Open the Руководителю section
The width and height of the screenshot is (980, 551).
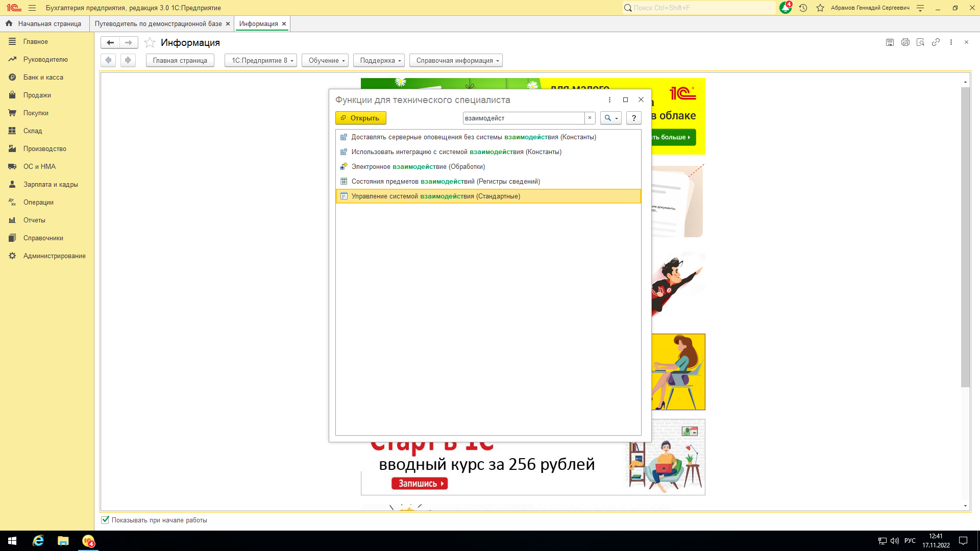47,60
